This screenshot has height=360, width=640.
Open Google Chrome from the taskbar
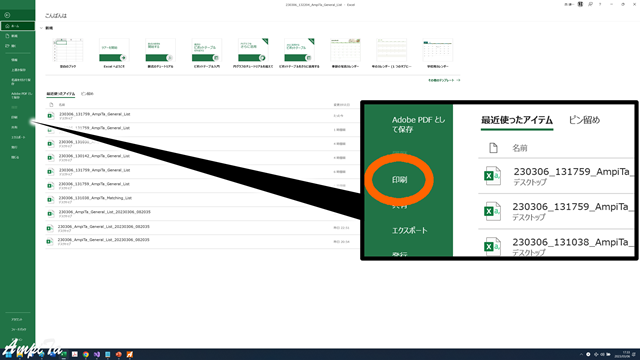(86, 354)
